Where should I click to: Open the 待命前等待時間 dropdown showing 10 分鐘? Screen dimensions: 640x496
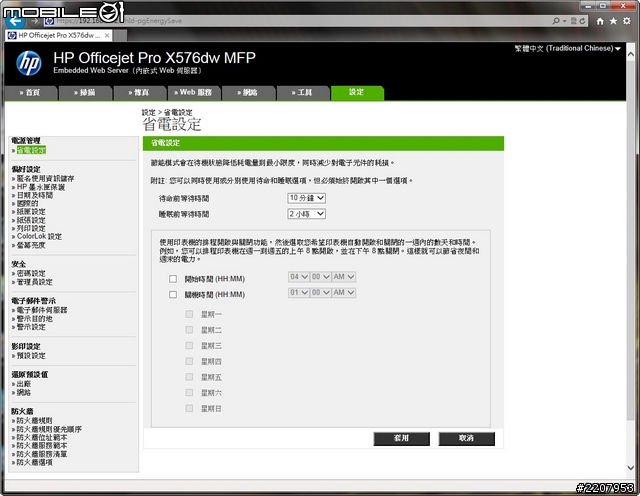307,198
